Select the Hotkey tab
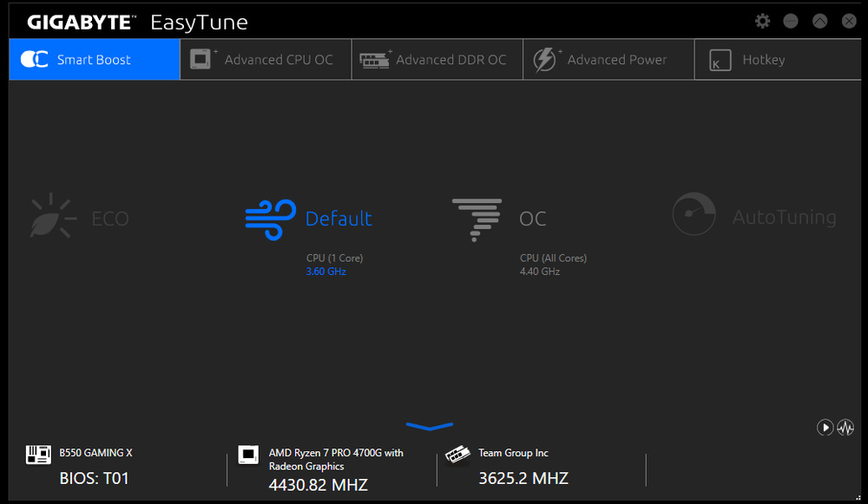Image resolution: width=868 pixels, height=504 pixels. [x=763, y=60]
